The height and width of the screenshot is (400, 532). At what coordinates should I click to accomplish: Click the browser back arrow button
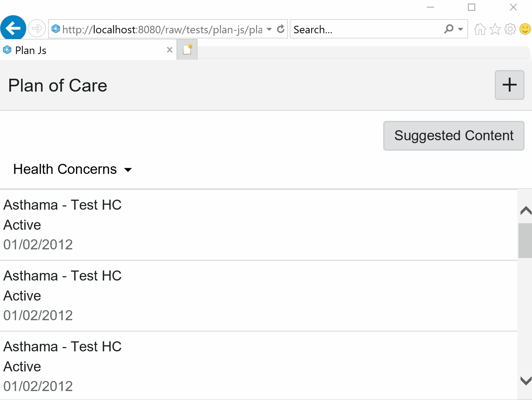point(13,28)
